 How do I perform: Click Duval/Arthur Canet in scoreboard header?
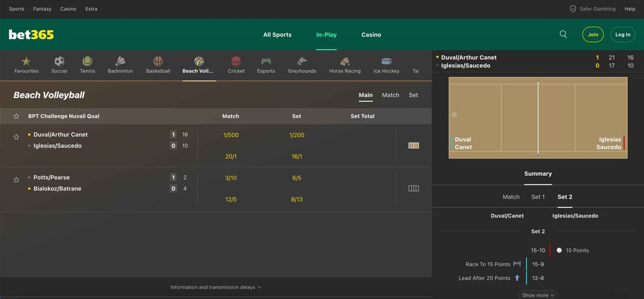click(x=469, y=57)
